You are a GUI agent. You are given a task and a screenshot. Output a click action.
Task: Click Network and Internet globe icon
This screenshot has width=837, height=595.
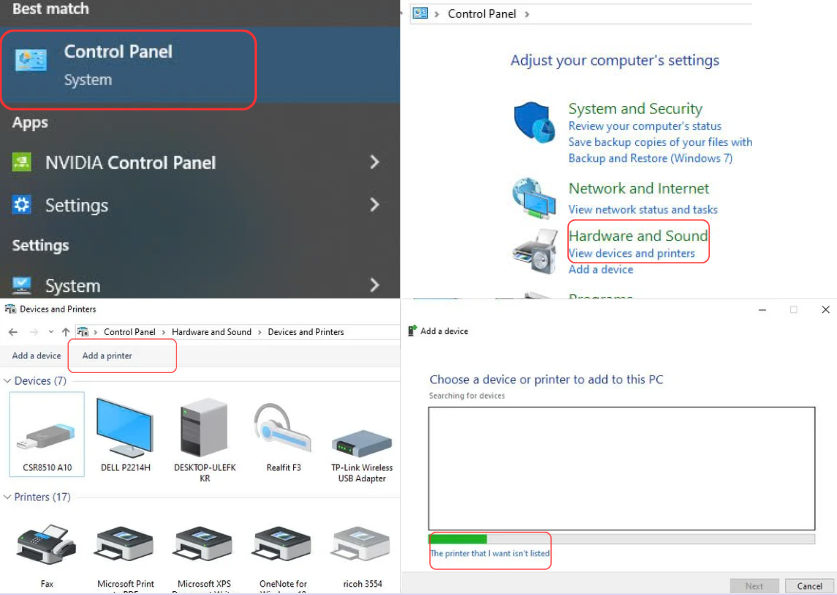[534, 199]
